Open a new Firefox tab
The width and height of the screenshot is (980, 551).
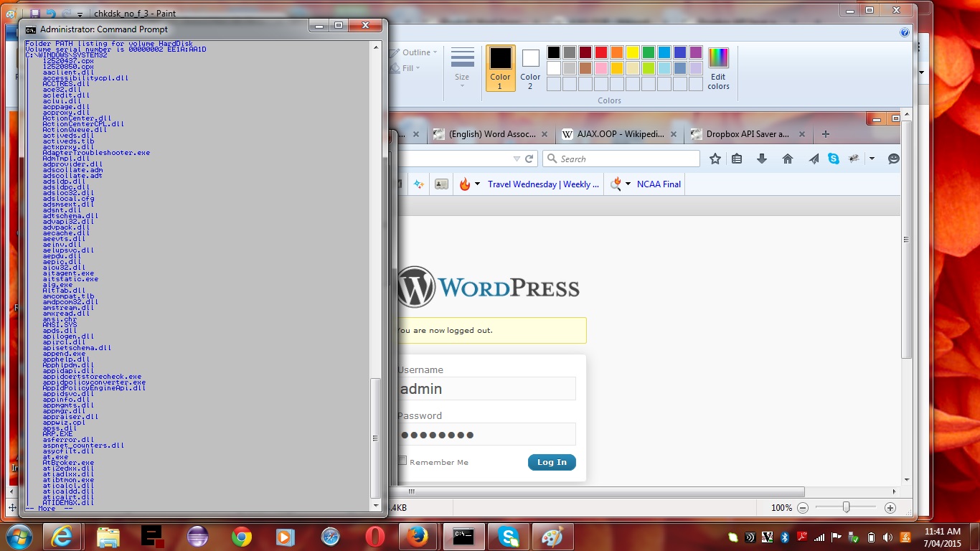click(825, 134)
